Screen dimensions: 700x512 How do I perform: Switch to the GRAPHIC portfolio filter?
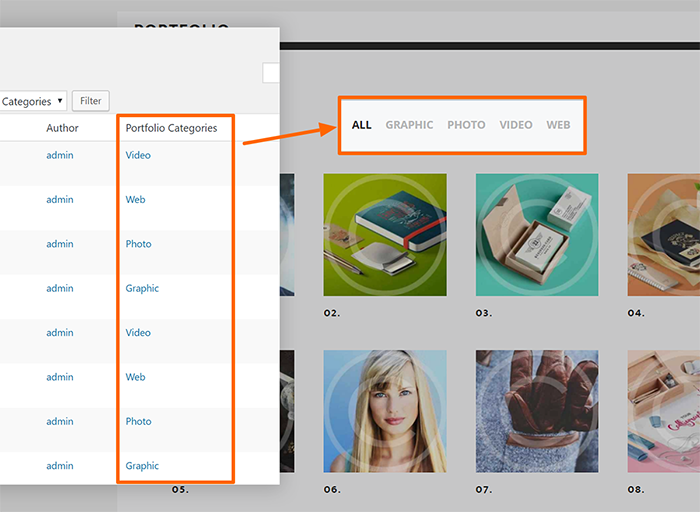[409, 125]
